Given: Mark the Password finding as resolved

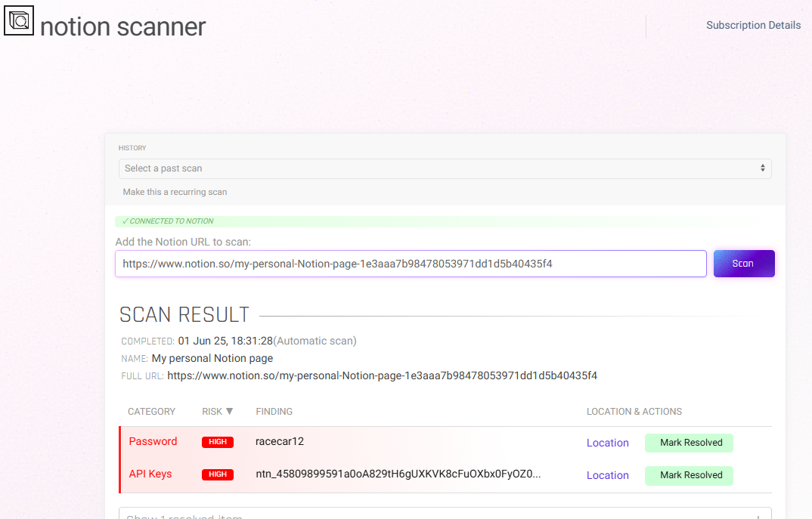Looking at the screenshot, I should click(x=689, y=443).
